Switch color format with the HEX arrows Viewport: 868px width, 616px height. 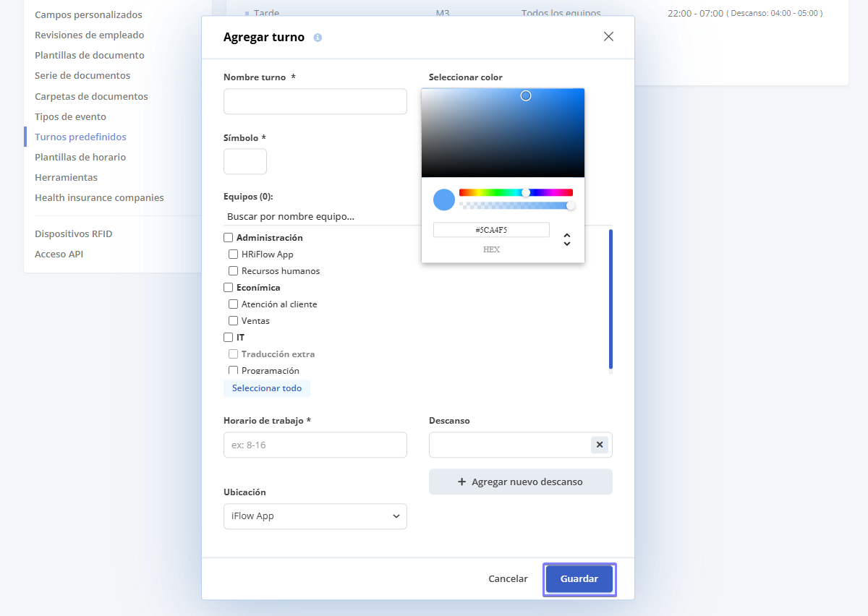point(567,239)
